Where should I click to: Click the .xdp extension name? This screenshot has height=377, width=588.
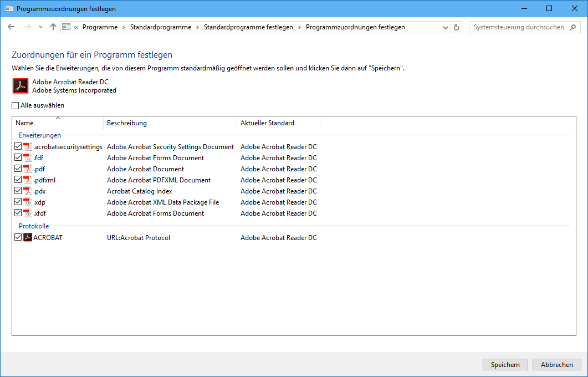39,202
